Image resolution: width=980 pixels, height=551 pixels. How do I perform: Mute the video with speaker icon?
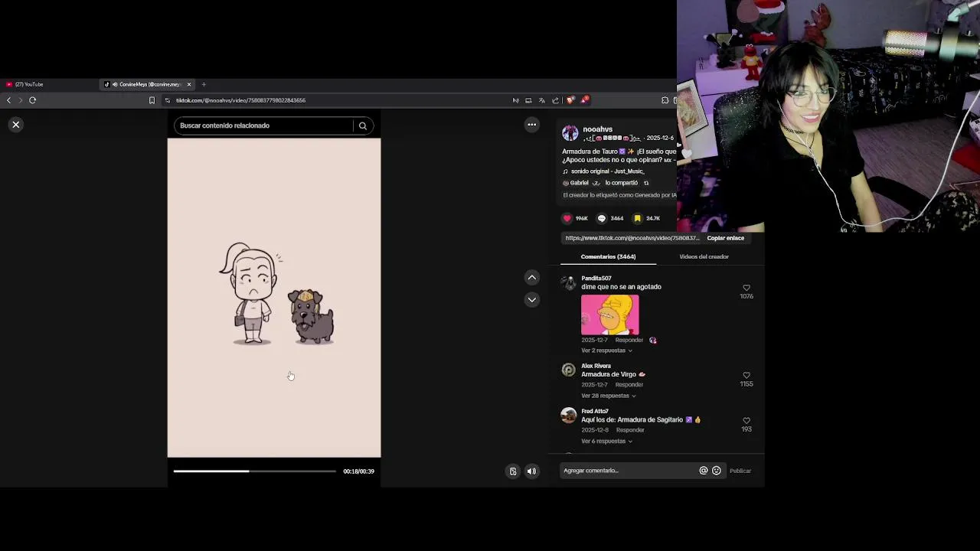coord(531,471)
